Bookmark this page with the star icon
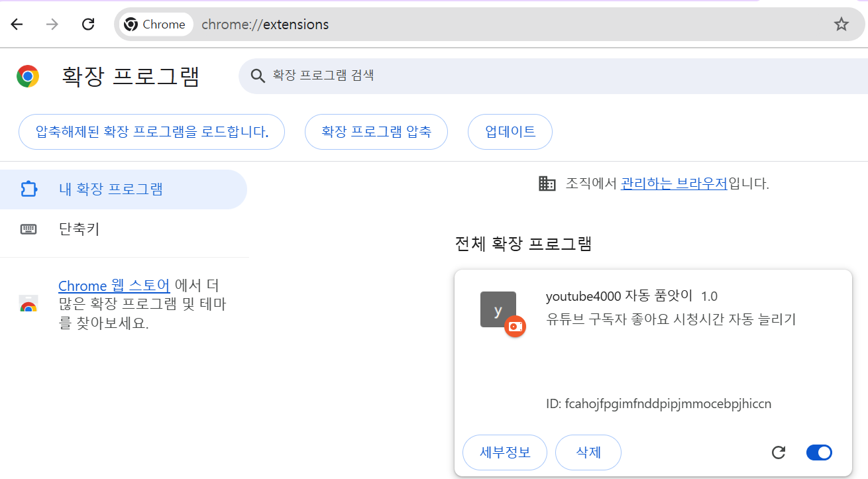 coord(841,25)
